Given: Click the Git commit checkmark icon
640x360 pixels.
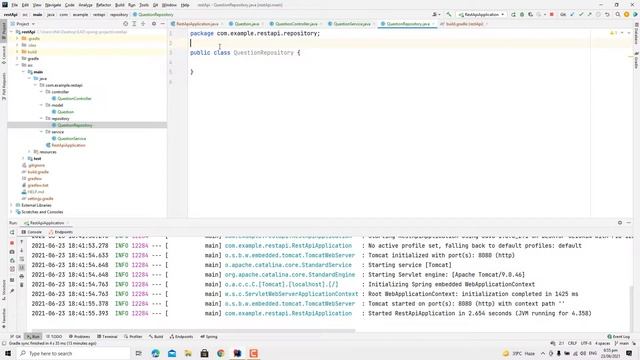Looking at the screenshot, I should pos(581,15).
